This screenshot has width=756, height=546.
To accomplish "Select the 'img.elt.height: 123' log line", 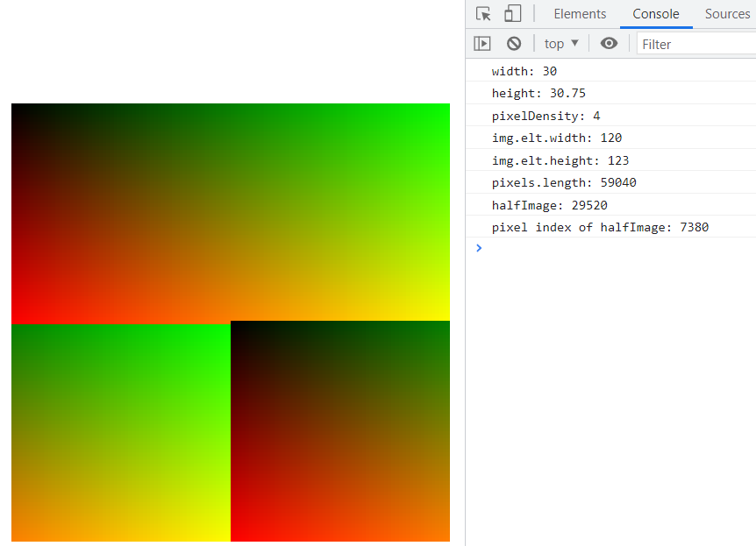I will click(x=611, y=160).
